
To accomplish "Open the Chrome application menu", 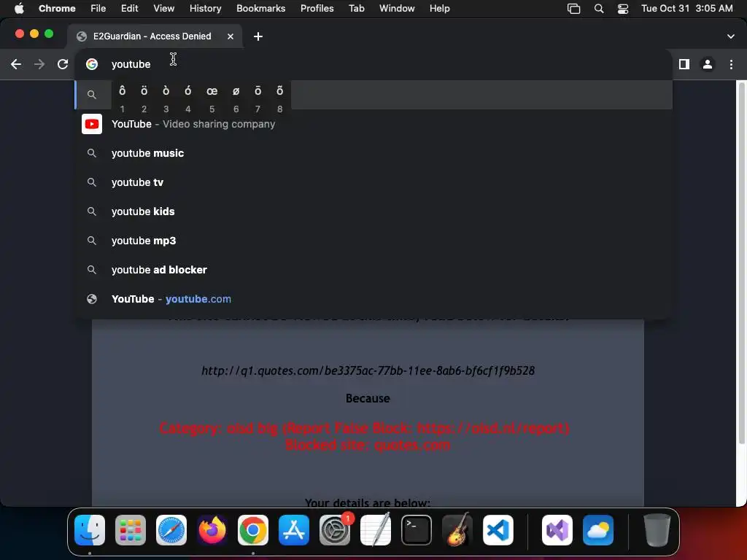I will [57, 9].
